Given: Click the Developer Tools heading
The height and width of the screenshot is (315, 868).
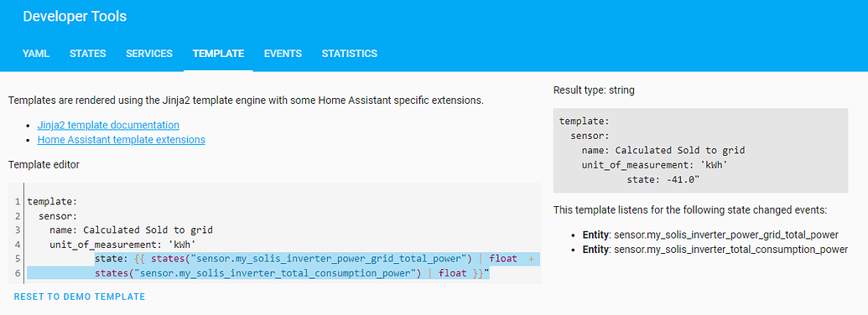Looking at the screenshot, I should coord(75,17).
